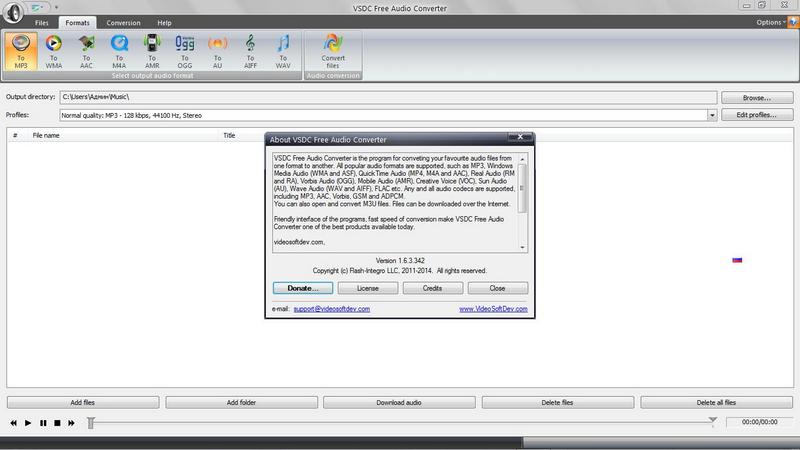Screen dimensions: 800x450
Task: Open the Files ribbon tab
Action: click(42, 23)
